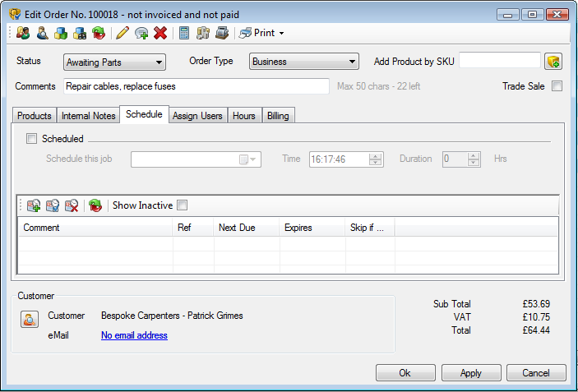Viewport: 578px width, 392px height.
Task: Toggle the Show Inactive checkbox
Action: (x=183, y=205)
